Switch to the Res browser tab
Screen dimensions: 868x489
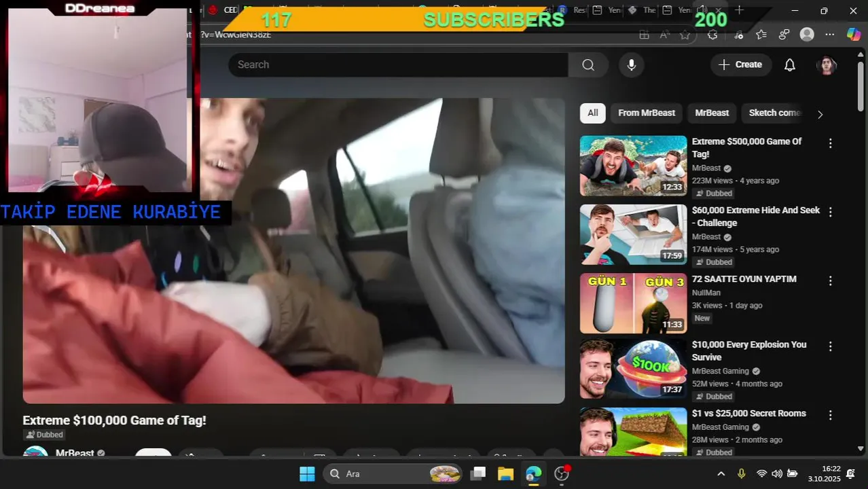click(x=571, y=10)
